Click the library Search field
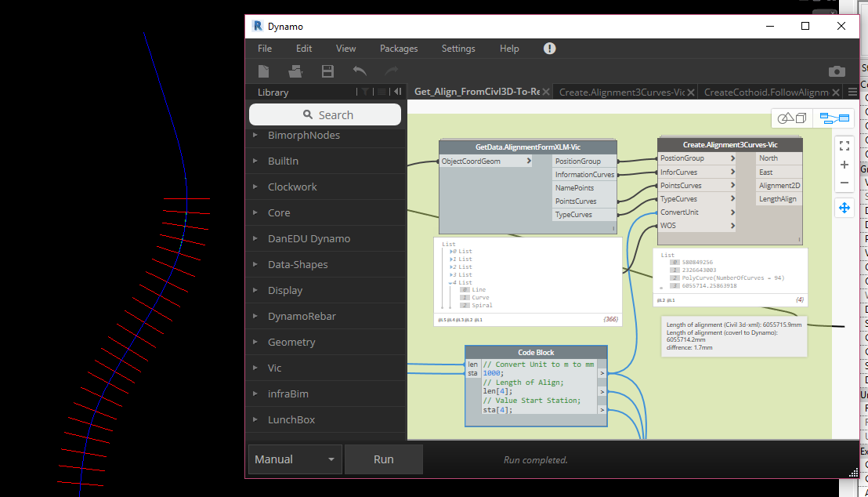Viewport: 868px width, 497px height. click(x=325, y=114)
